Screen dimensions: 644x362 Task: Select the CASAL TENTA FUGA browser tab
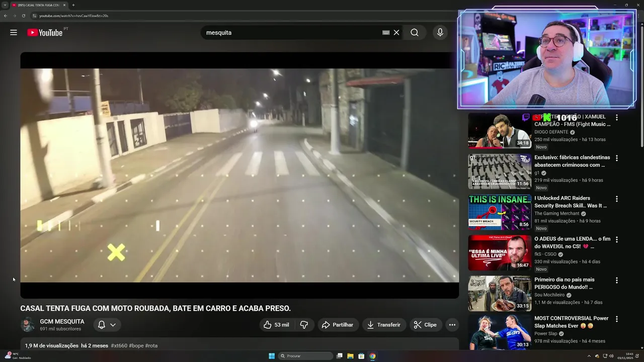pyautogui.click(x=39, y=5)
